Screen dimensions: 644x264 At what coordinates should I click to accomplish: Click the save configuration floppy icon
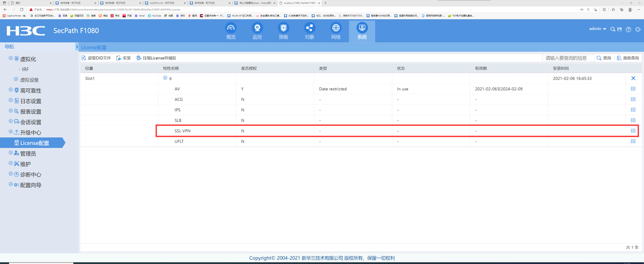tap(619, 29)
